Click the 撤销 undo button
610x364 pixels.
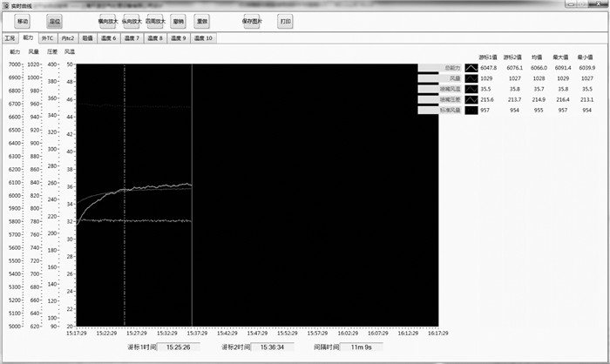(178, 22)
